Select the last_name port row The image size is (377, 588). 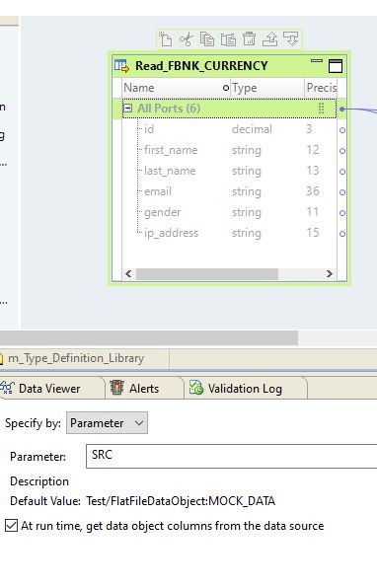point(229,171)
